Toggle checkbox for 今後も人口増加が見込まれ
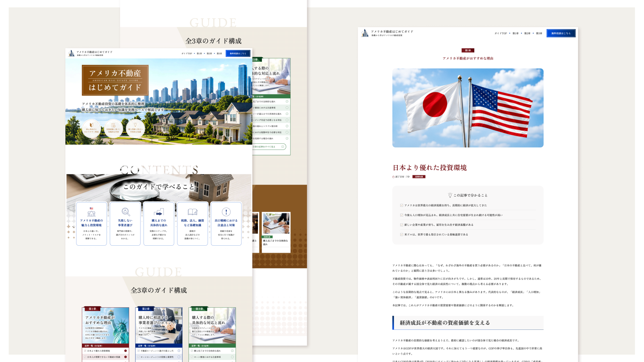The image size is (644, 362). click(x=401, y=215)
